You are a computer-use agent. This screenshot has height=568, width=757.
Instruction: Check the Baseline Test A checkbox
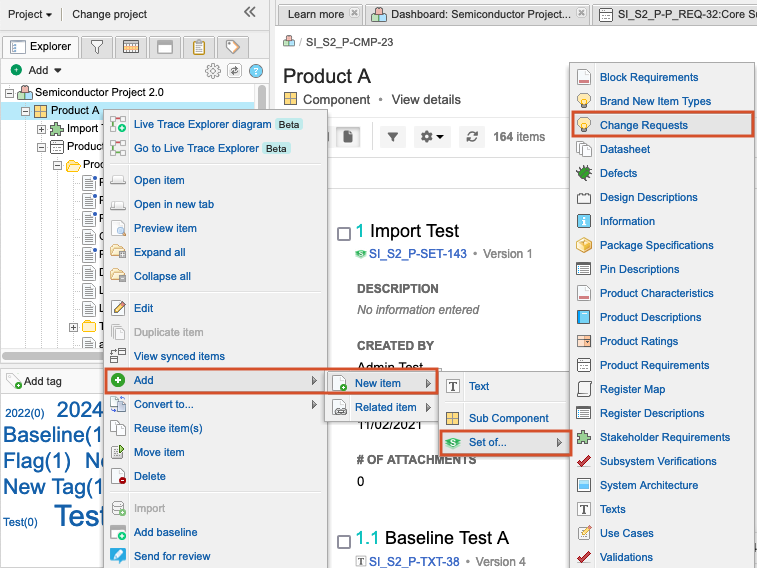click(343, 541)
